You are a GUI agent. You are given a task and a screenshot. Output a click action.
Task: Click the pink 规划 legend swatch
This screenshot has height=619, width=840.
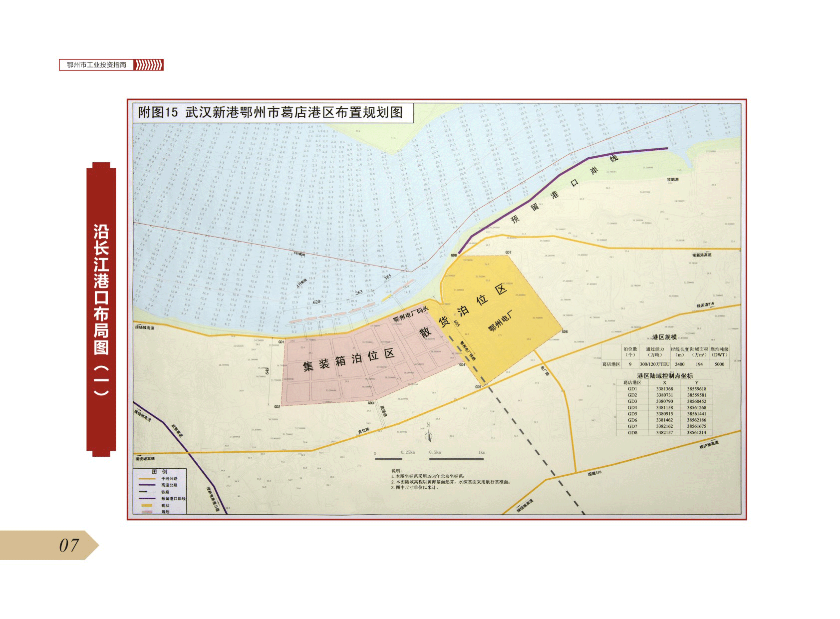(x=146, y=512)
